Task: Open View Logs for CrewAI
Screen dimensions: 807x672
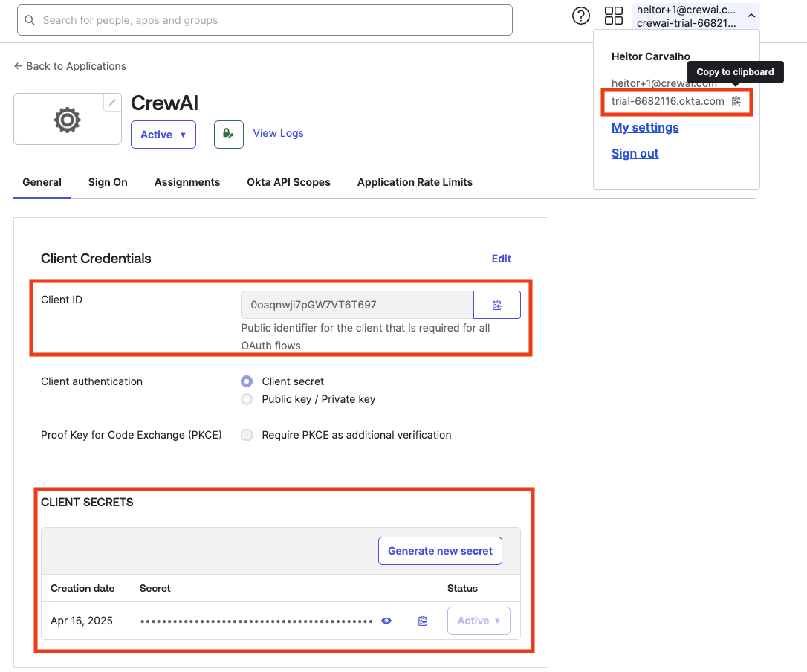Action: [x=278, y=133]
